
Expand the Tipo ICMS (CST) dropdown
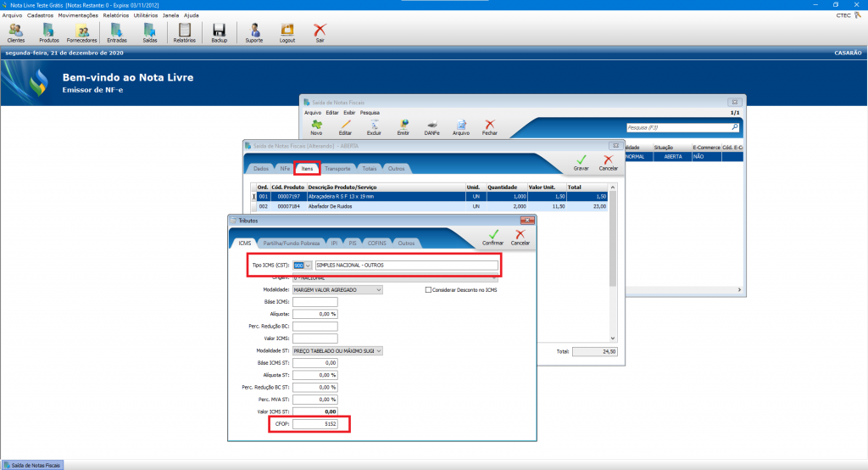308,266
